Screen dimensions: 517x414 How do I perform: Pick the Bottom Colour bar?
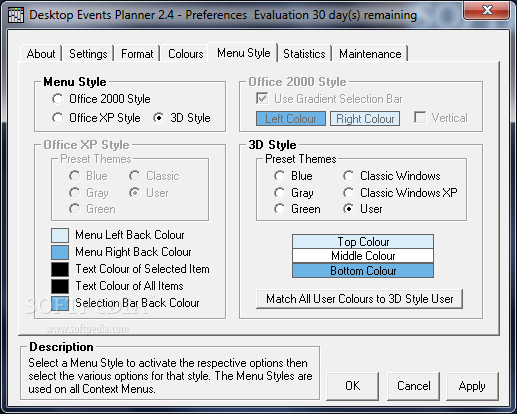tap(363, 270)
